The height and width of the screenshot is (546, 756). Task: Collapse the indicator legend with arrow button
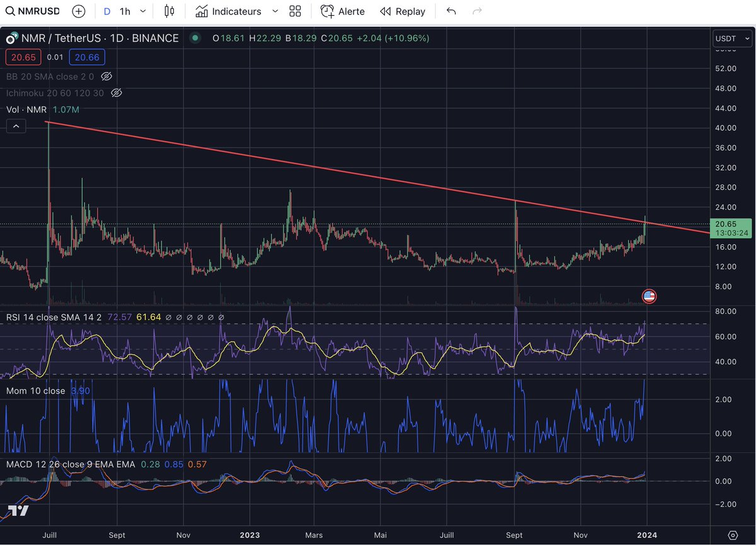click(16, 126)
